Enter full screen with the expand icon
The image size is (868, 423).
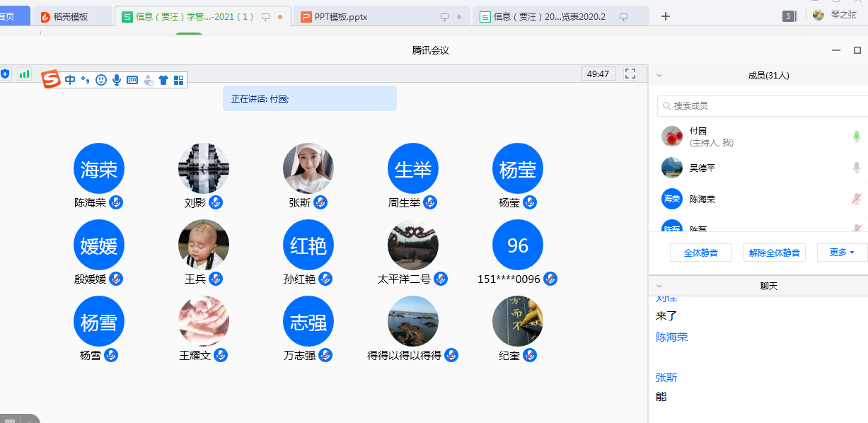(x=630, y=74)
